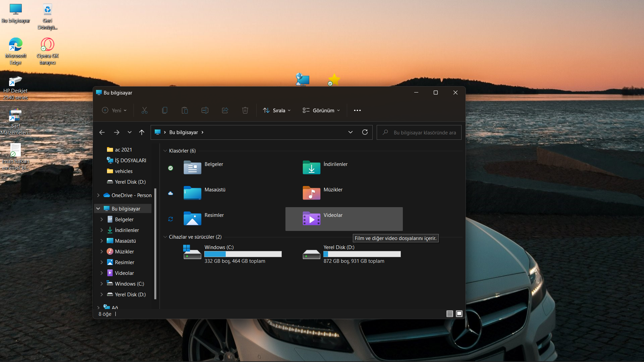
Task: Go up one folder level arrow
Action: [142, 132]
